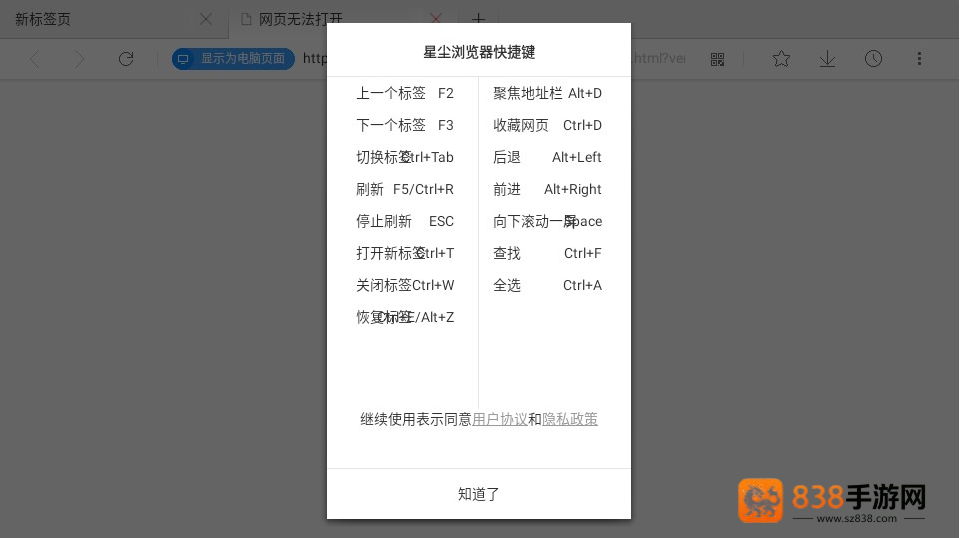This screenshot has height=538, width=960.
Task: Click the 上一个标签 F2 shortcut entry
Action: 405,93
